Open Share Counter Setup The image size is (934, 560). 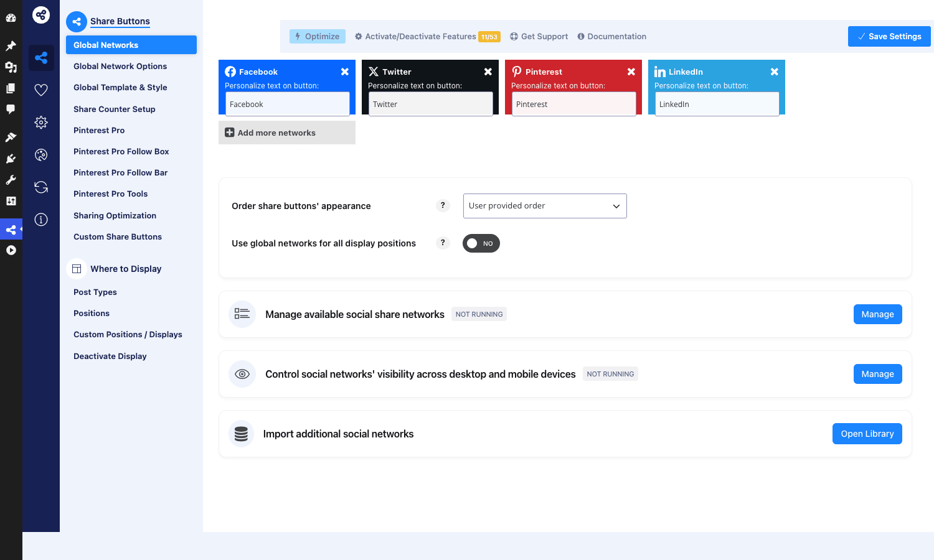click(115, 109)
